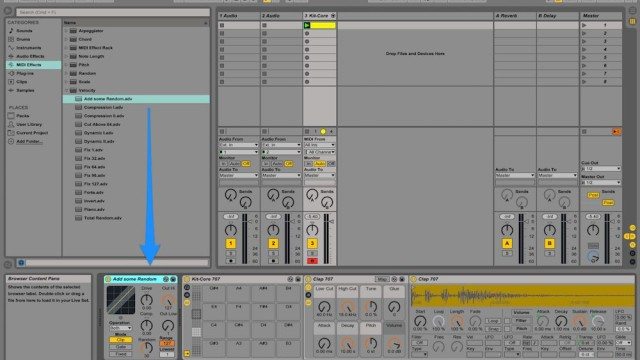This screenshot has width=640, height=360.
Task: Select the Sounds category
Action: point(24,31)
